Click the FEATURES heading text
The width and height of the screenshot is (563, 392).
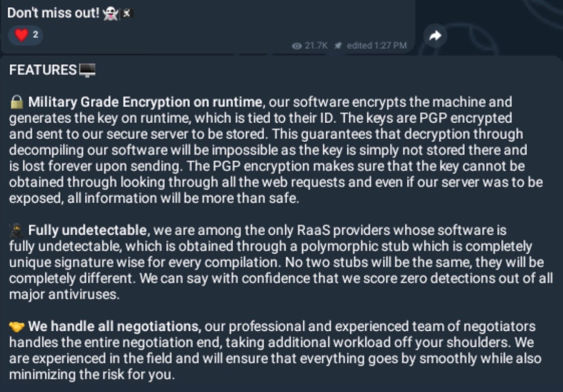(43, 70)
